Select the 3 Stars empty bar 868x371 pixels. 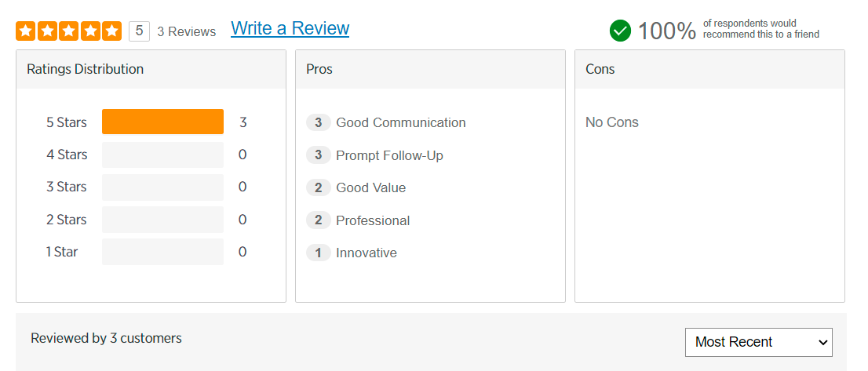(x=162, y=187)
